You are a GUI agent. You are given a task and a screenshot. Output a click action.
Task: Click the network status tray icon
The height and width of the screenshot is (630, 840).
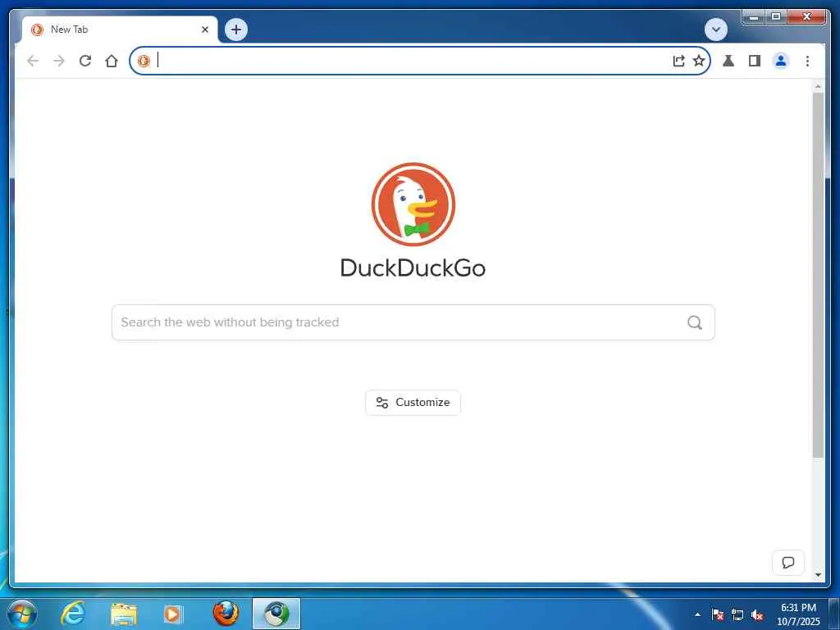[737, 614]
